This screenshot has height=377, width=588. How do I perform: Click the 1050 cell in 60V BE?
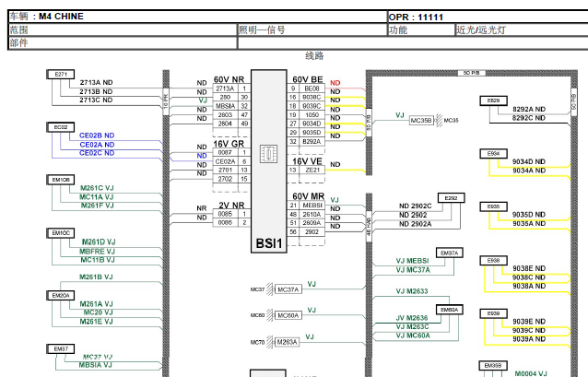(x=312, y=115)
